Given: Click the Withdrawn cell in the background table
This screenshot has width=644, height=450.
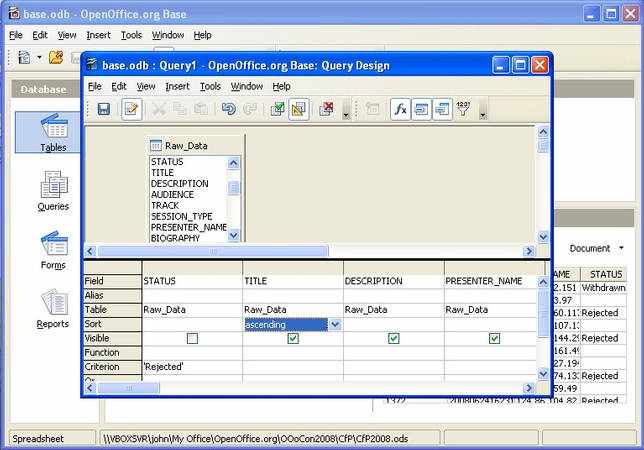Looking at the screenshot, I should point(603,288).
